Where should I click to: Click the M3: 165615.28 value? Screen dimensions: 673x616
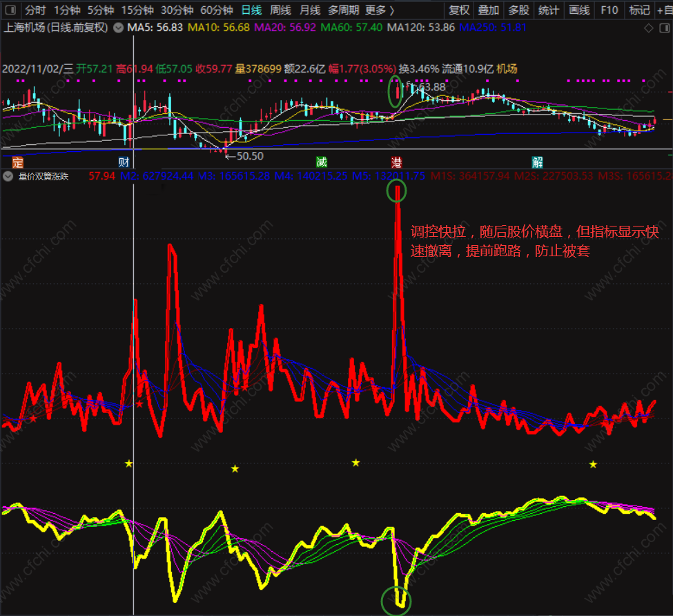point(233,176)
